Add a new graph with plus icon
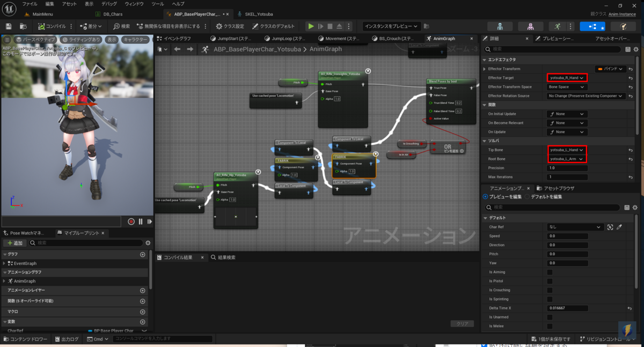644x347 pixels. [x=143, y=255]
